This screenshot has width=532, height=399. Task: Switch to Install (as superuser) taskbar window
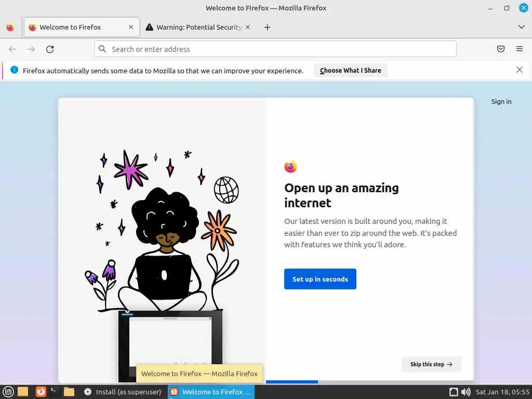click(x=123, y=392)
